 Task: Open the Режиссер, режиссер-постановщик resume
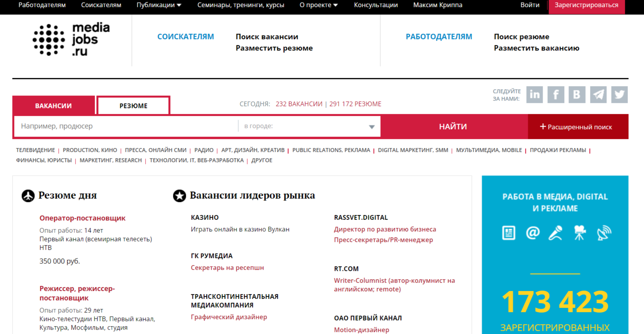click(x=77, y=293)
